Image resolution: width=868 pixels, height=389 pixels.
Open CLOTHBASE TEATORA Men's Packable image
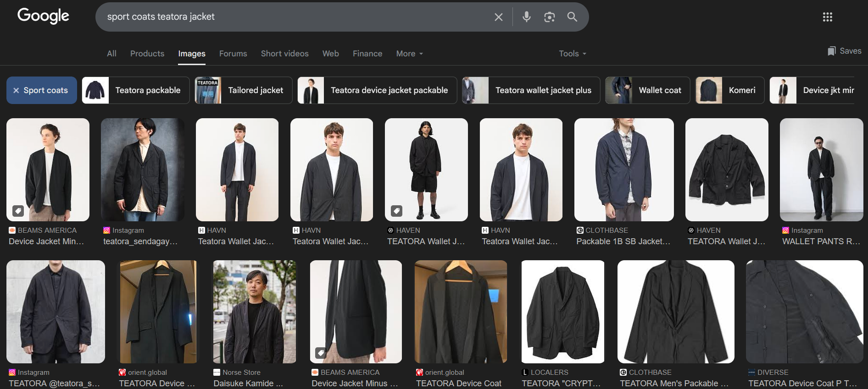[676, 312]
